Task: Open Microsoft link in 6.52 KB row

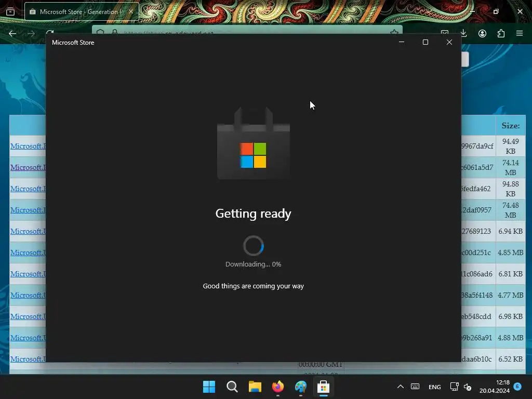Action: click(x=28, y=359)
